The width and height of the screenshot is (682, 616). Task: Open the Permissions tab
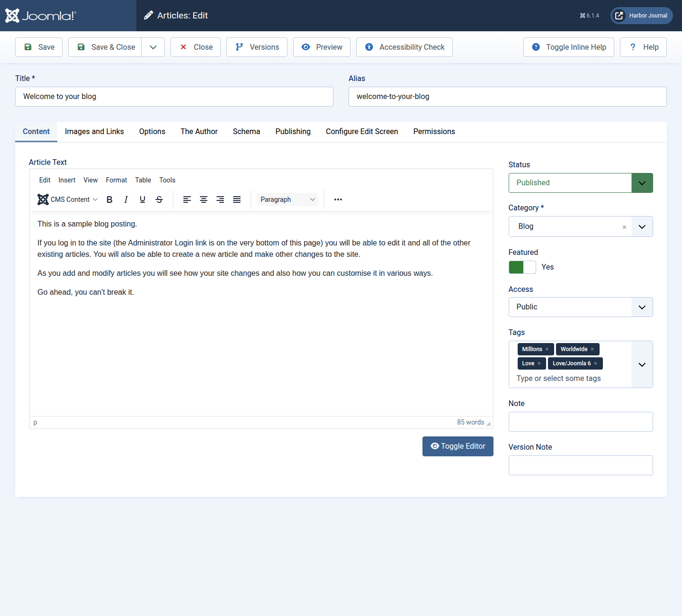click(x=434, y=132)
